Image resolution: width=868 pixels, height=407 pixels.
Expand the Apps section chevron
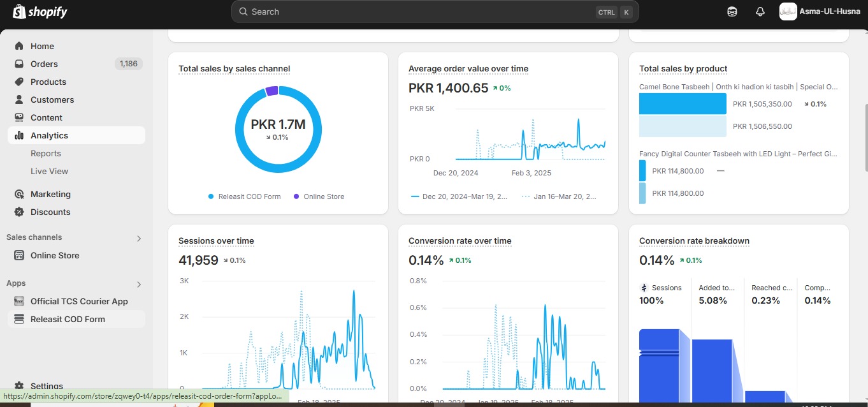click(x=139, y=284)
